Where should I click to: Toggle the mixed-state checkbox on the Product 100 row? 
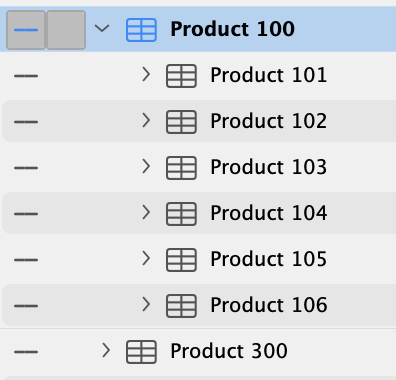pyautogui.click(x=26, y=30)
